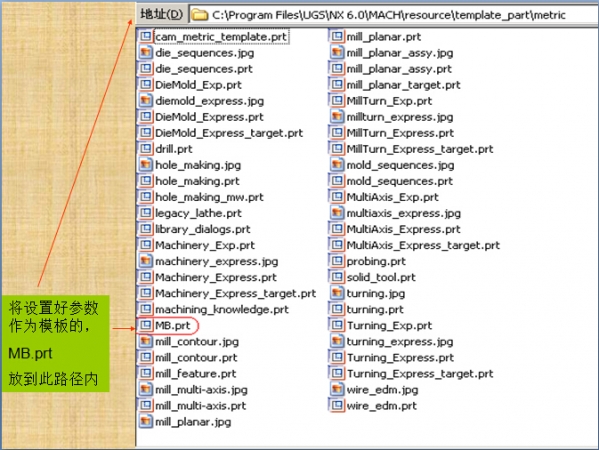Click the 地址(D) address label
The image size is (599, 450).
click(162, 14)
